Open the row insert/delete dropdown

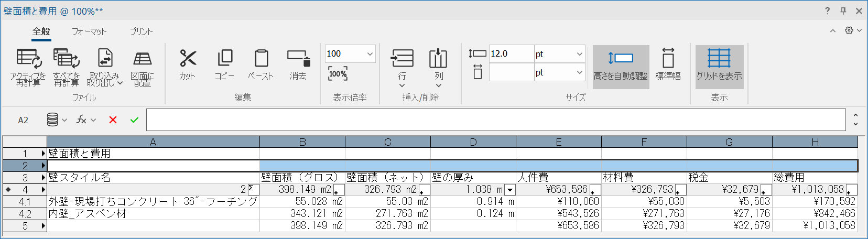(402, 85)
